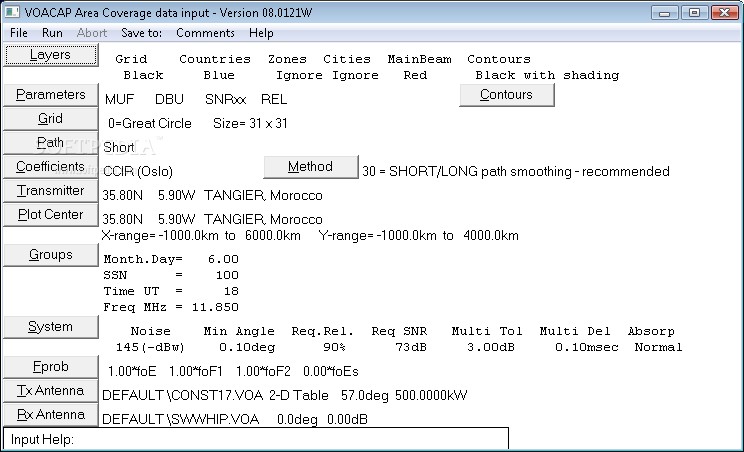Image resolution: width=744 pixels, height=452 pixels.
Task: Click the '30 = SHORT/LONG path smoothing' text
Action: pyautogui.click(x=516, y=172)
